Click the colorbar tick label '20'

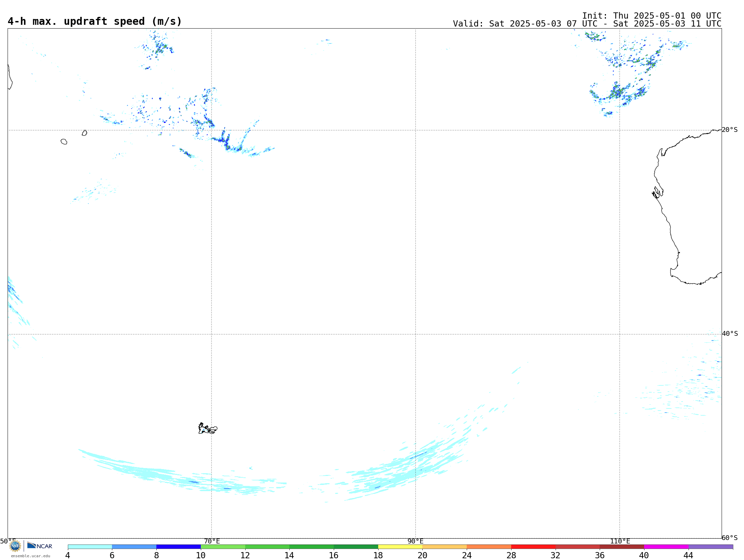tap(423, 555)
